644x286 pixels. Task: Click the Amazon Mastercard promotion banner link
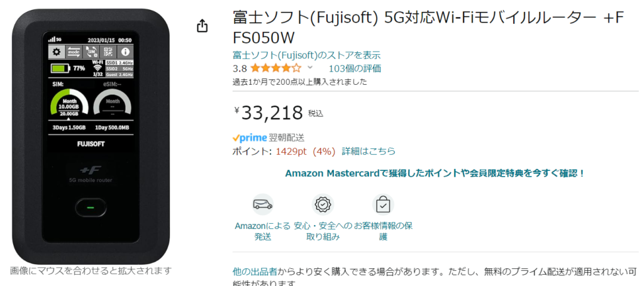(x=435, y=173)
